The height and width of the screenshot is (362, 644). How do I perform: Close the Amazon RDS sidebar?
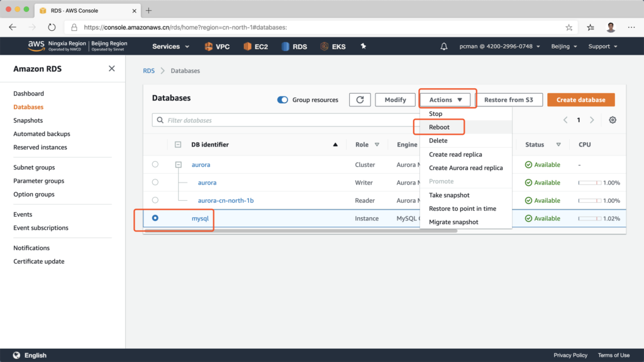112,69
